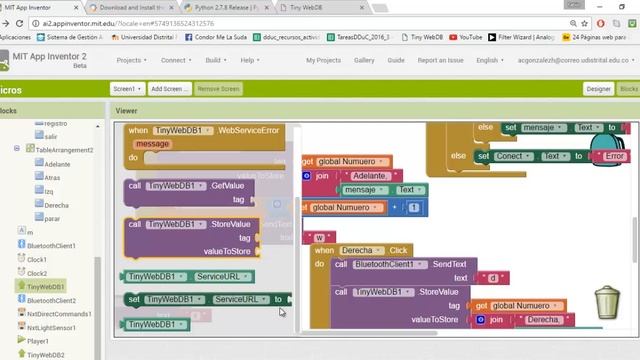Select the Derecha button component
The height and width of the screenshot is (360, 640).
[51, 205]
